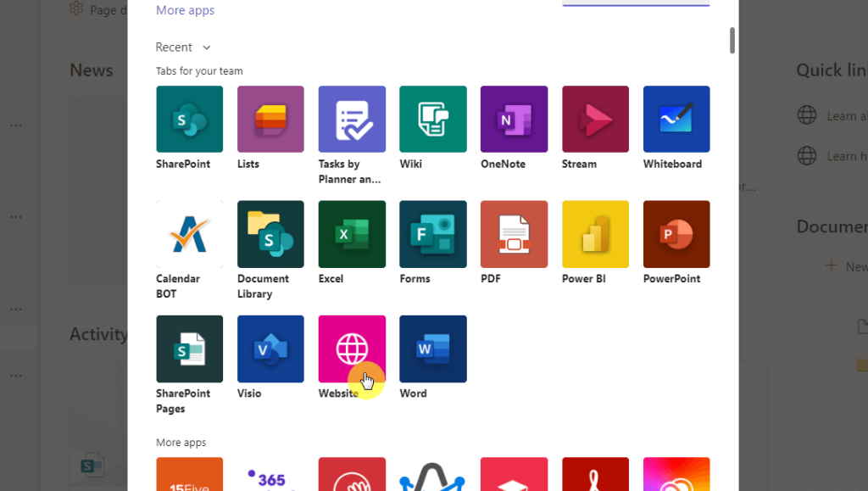Select the Forms app tile

(433, 234)
